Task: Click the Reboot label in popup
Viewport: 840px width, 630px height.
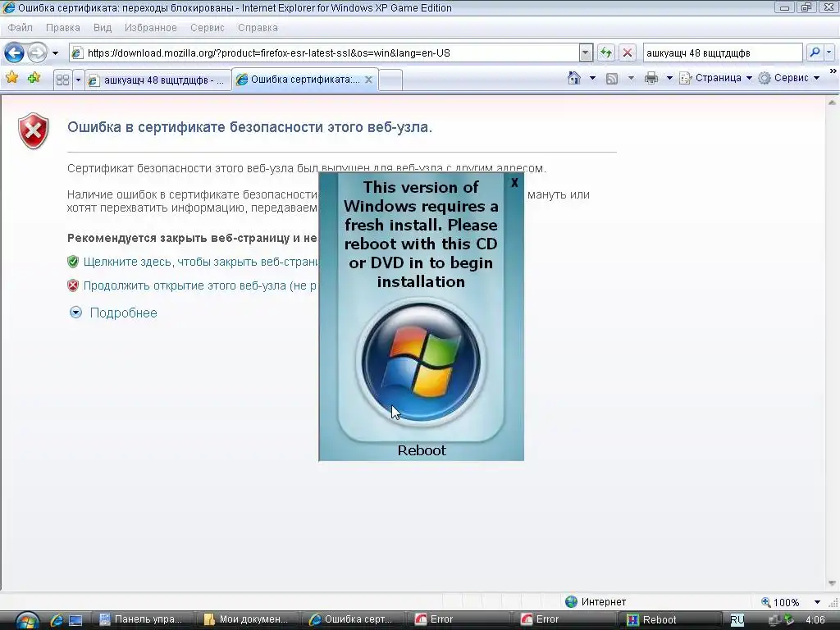Action: 422,450
